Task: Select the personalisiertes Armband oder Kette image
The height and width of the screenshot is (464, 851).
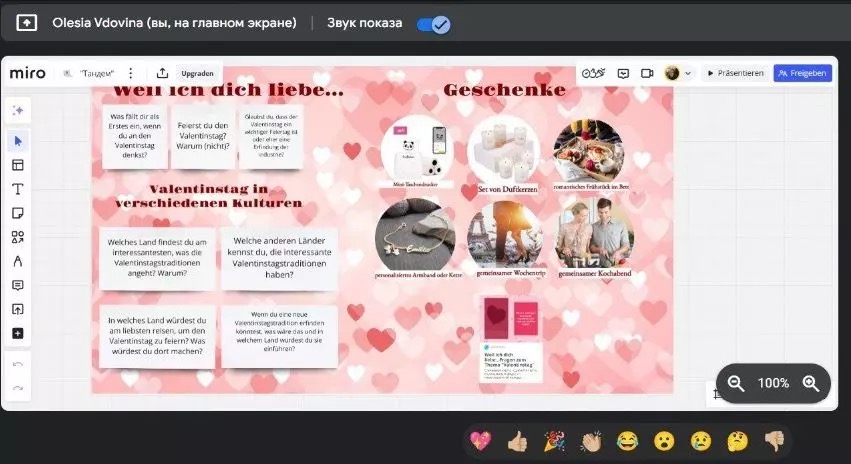Action: (416, 234)
